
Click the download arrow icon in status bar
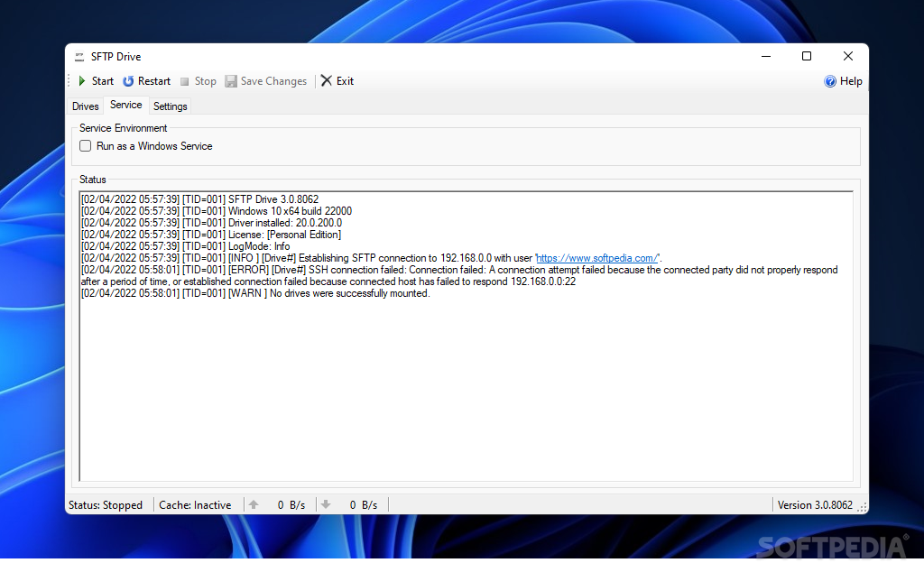[325, 504]
